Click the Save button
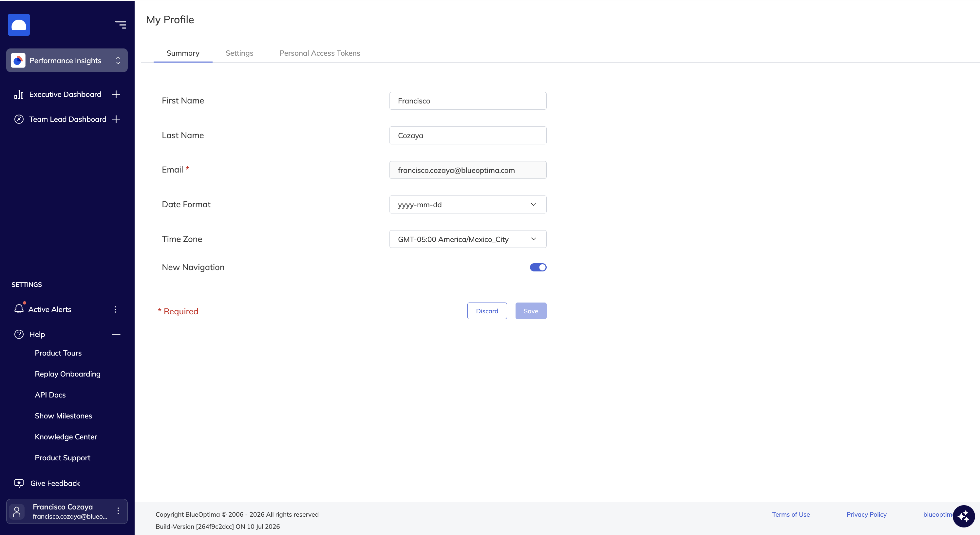980x535 pixels. click(531, 311)
